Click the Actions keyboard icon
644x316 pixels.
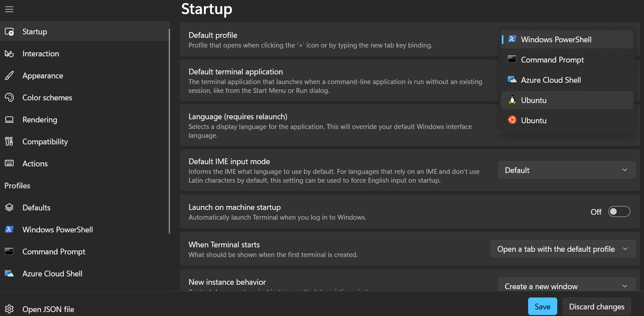click(x=10, y=163)
